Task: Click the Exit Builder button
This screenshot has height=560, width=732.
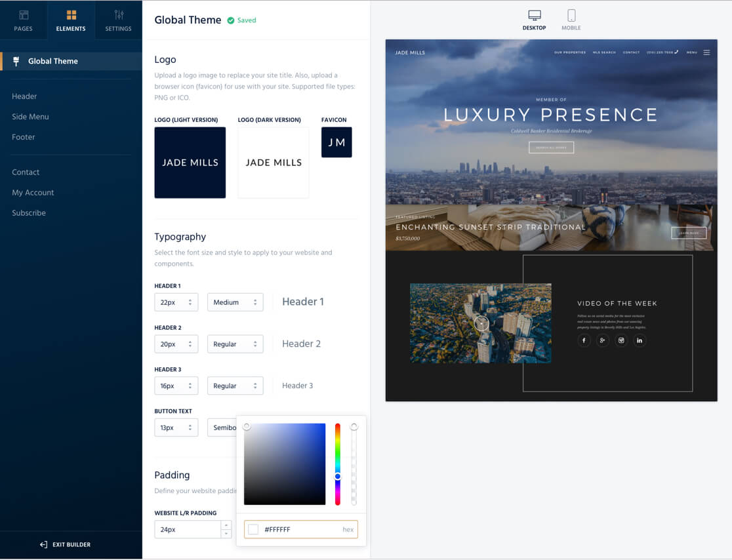Action: (x=66, y=545)
